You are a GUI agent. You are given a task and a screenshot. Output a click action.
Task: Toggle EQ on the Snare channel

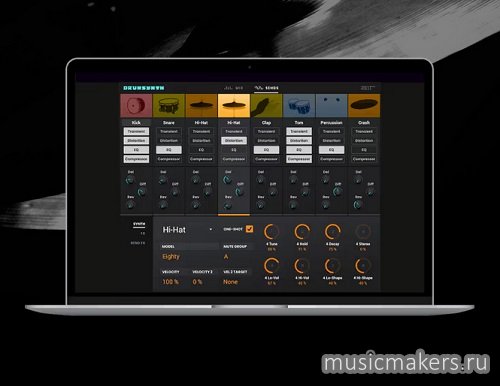pos(169,150)
